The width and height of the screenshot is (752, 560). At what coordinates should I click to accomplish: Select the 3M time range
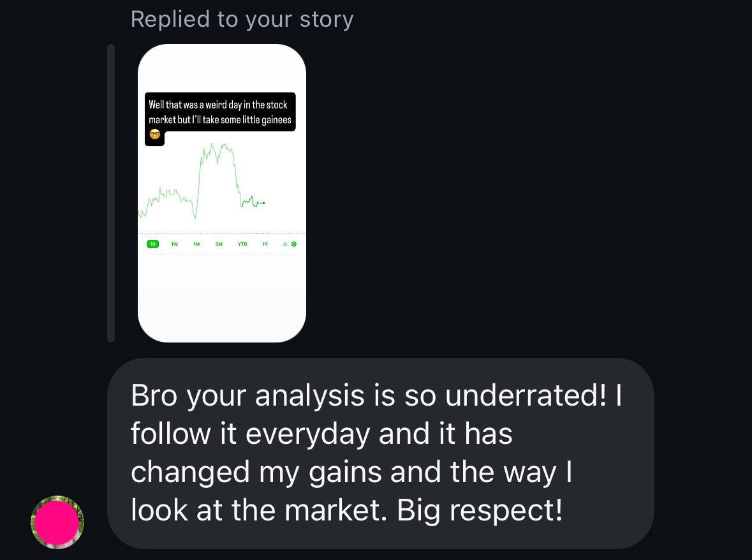click(219, 244)
